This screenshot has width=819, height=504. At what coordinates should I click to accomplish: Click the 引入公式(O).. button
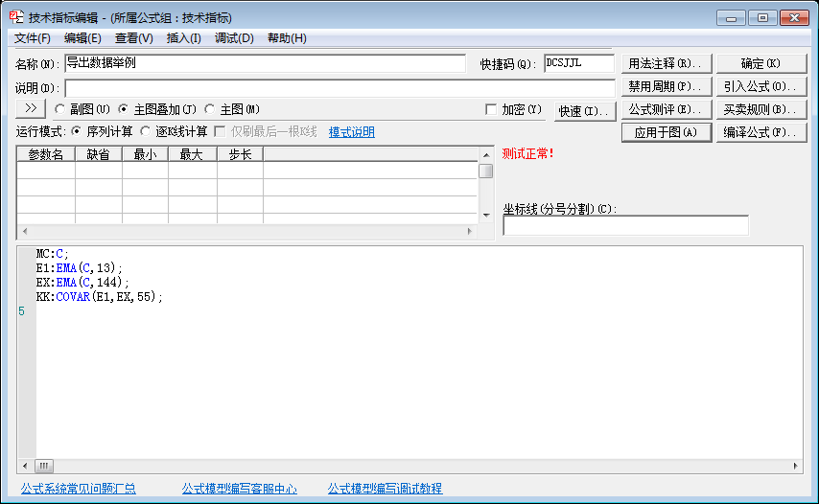tap(761, 86)
